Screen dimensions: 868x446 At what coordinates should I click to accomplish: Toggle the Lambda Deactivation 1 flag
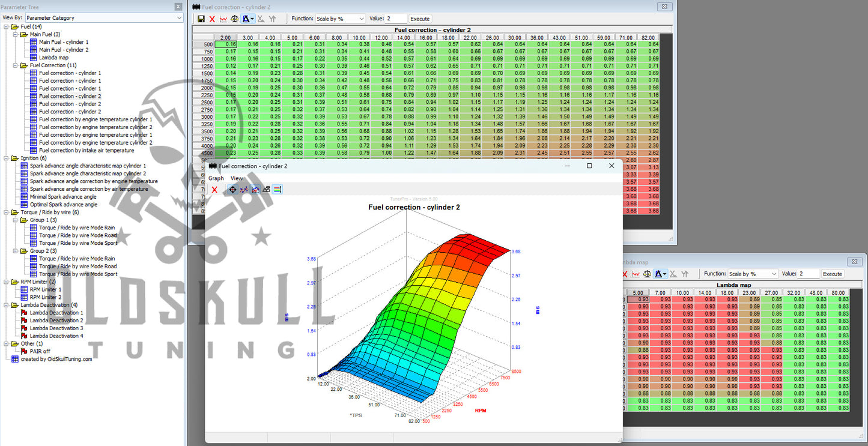tap(55, 313)
